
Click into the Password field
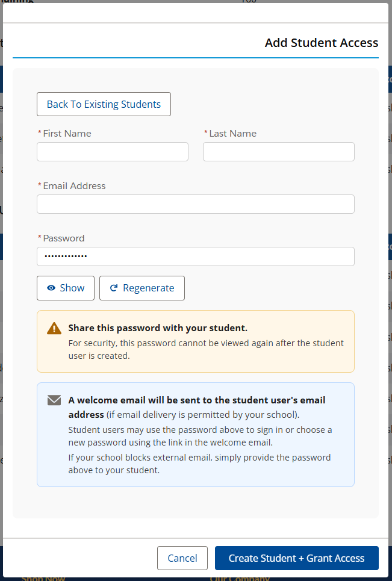(x=196, y=256)
